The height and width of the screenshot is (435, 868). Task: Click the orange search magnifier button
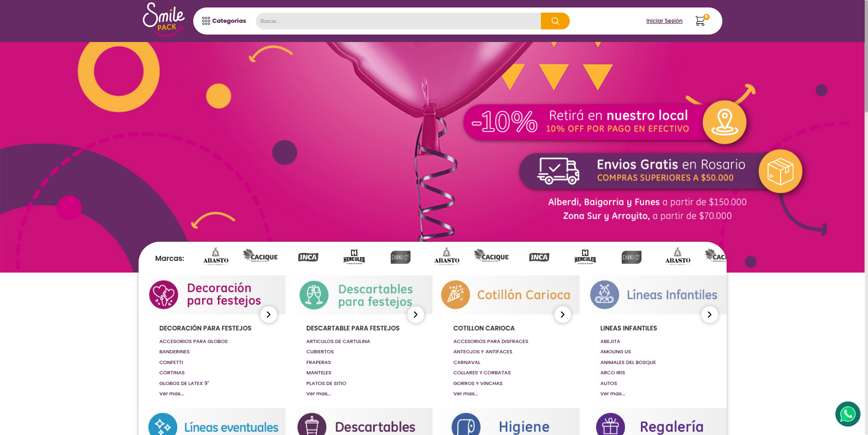[x=555, y=21]
